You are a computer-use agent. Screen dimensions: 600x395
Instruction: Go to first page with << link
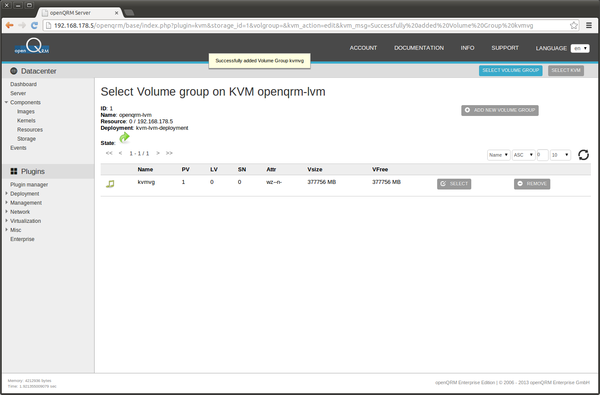tap(109, 153)
